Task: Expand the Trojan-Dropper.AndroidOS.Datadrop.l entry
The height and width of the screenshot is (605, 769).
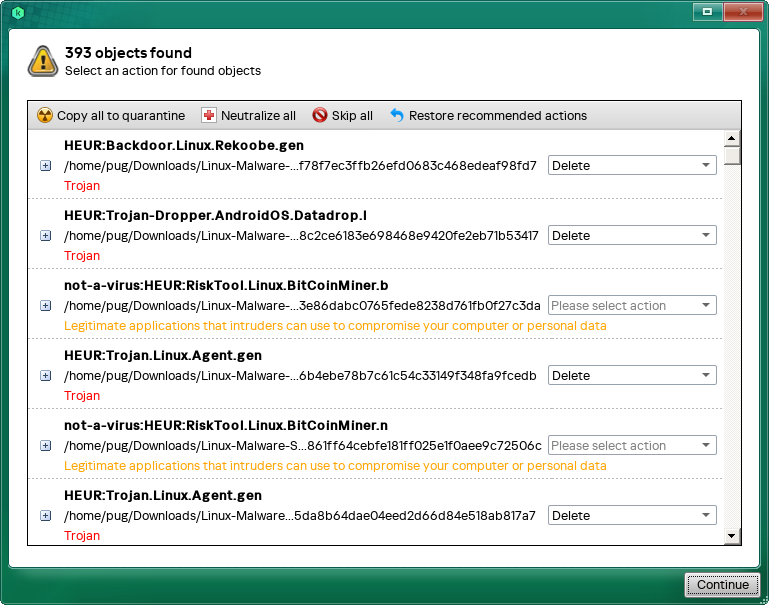Action: click(45, 236)
